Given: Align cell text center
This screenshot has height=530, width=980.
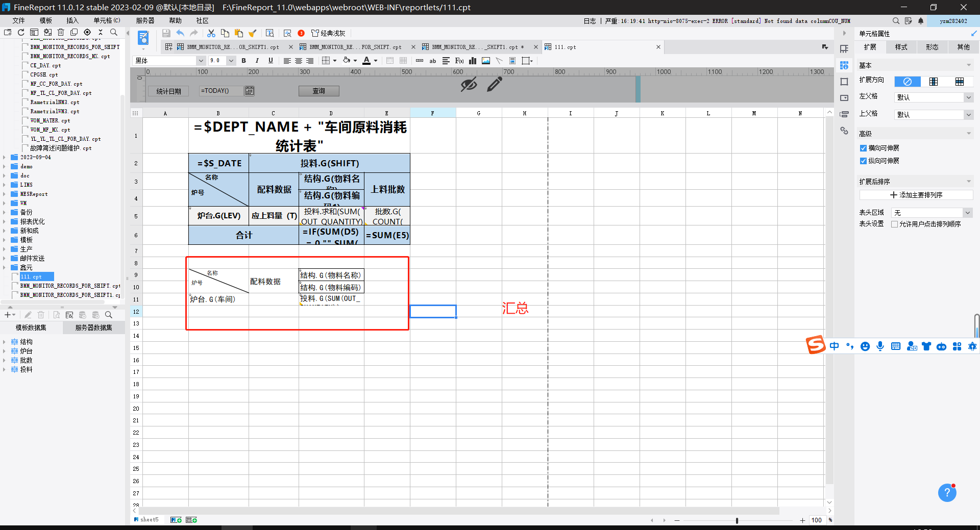Looking at the screenshot, I should [x=299, y=61].
